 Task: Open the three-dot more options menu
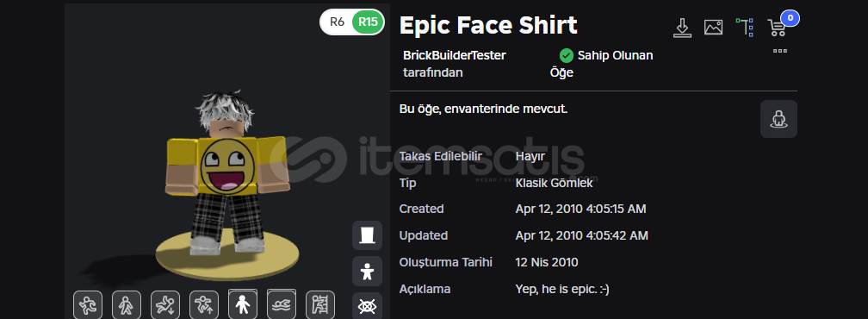780,51
